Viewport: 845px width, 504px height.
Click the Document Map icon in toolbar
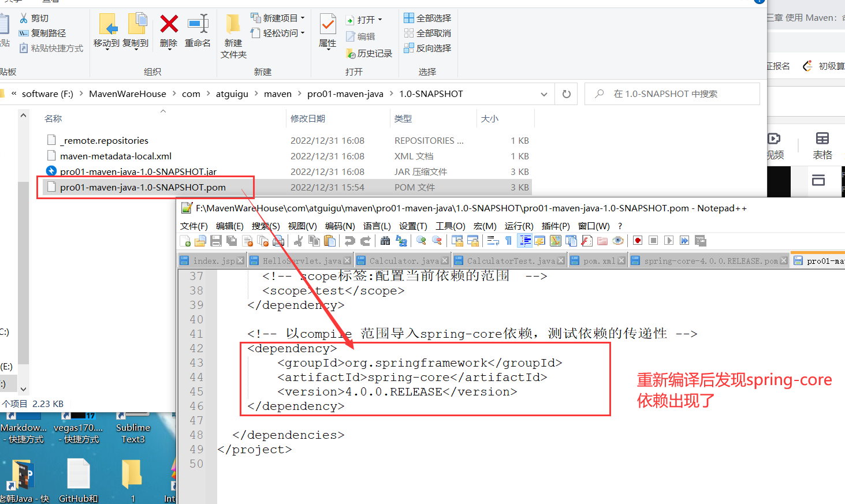(555, 241)
